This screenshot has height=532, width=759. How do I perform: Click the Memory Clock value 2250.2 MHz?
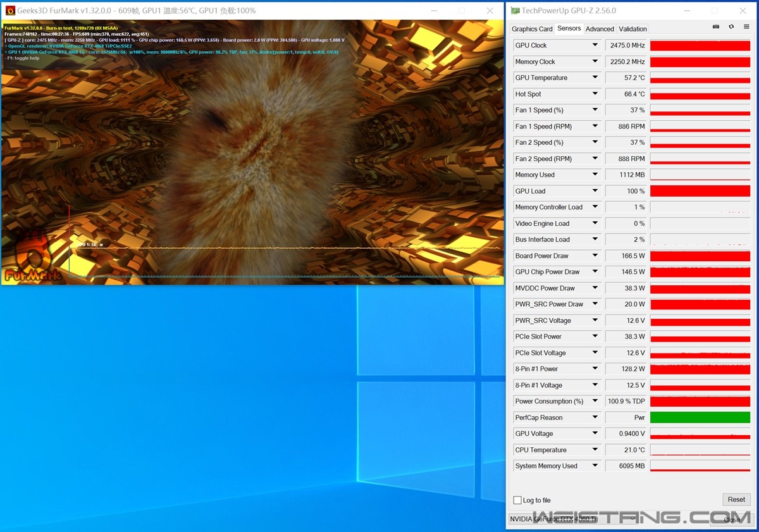(x=626, y=62)
